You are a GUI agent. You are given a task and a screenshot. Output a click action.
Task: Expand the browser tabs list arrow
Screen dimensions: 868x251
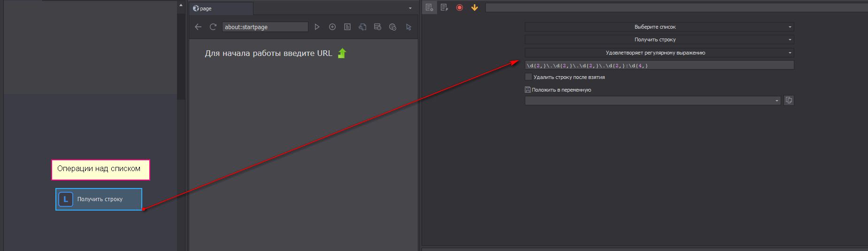[410, 8]
